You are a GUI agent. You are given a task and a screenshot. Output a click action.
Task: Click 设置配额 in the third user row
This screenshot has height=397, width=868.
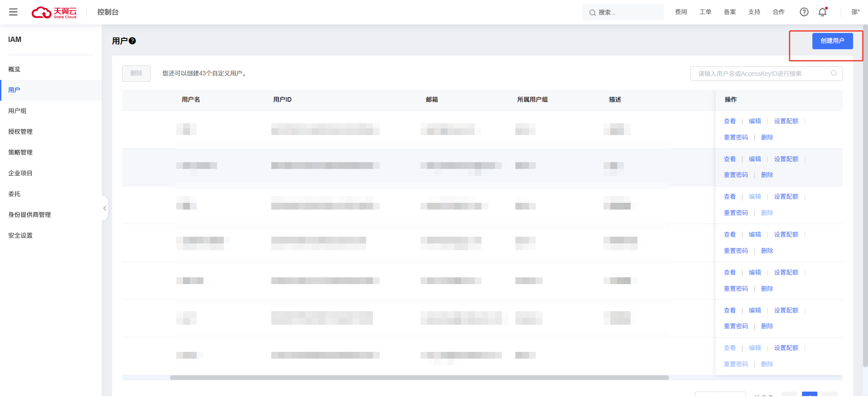(x=786, y=196)
